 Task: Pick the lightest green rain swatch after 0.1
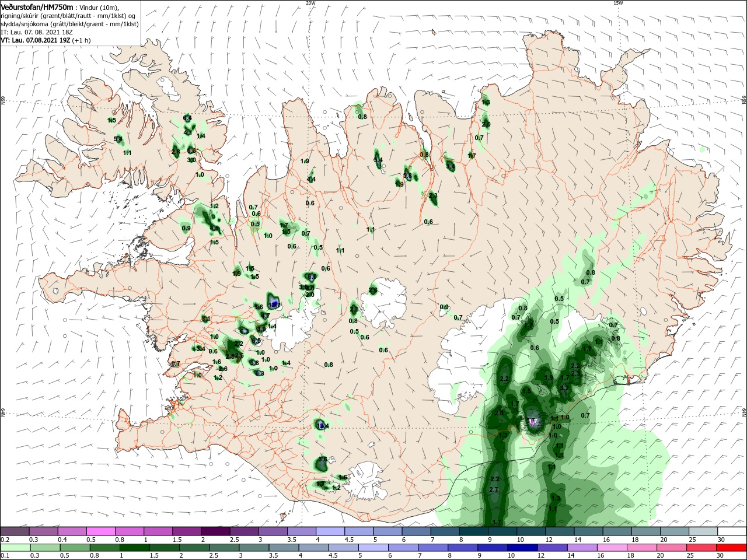15,548
